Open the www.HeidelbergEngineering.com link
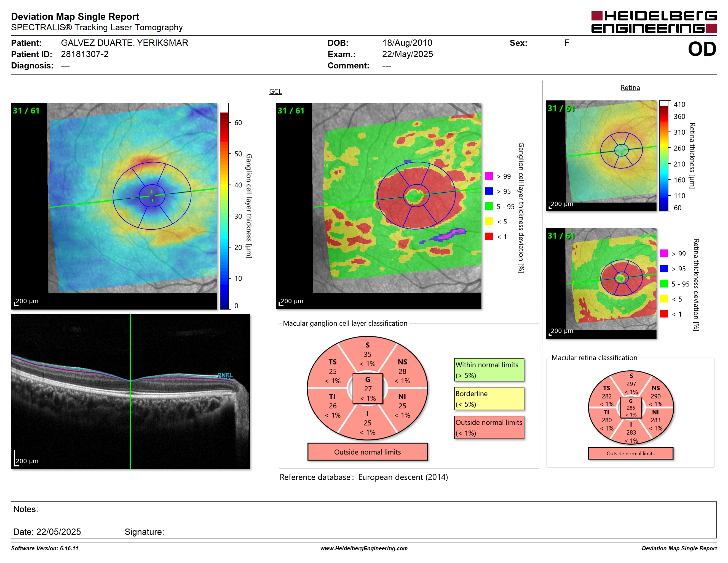This screenshot has width=728, height=563. [x=364, y=548]
